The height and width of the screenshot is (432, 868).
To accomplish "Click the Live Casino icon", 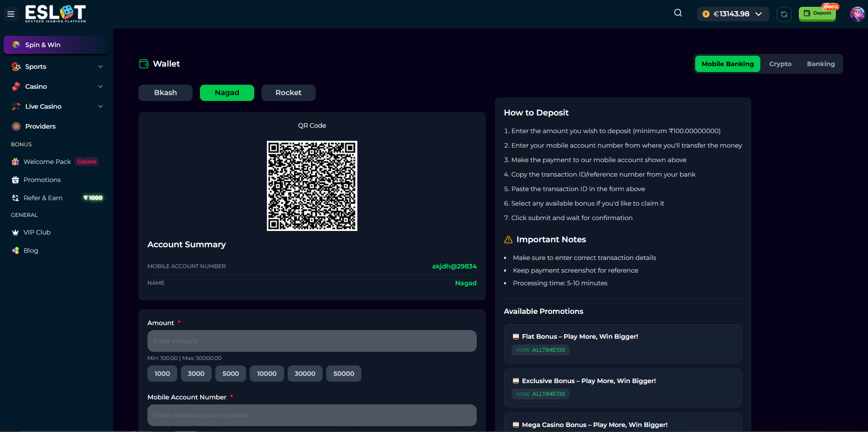I will pos(16,106).
